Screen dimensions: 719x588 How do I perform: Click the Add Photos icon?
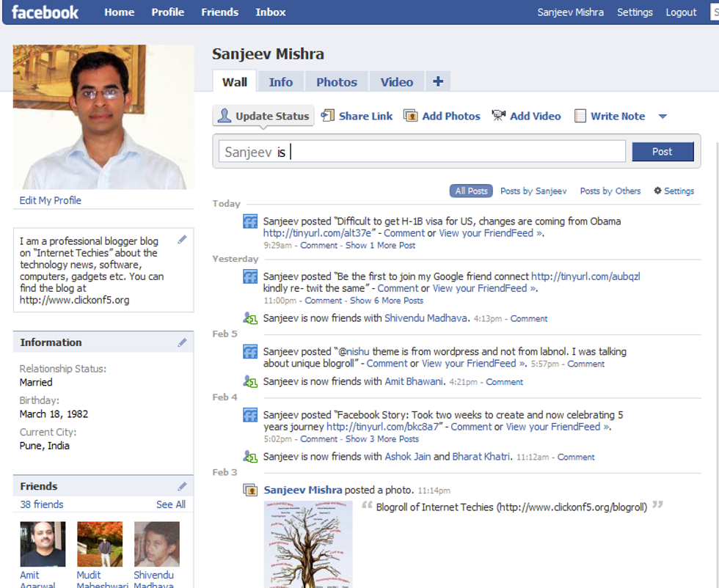coord(411,116)
